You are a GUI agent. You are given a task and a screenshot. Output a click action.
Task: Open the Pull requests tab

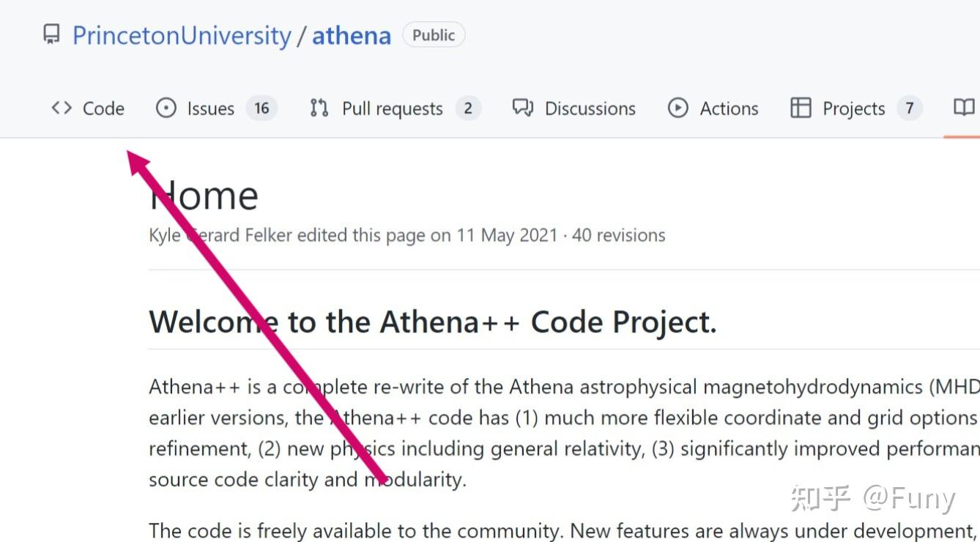coord(393,108)
